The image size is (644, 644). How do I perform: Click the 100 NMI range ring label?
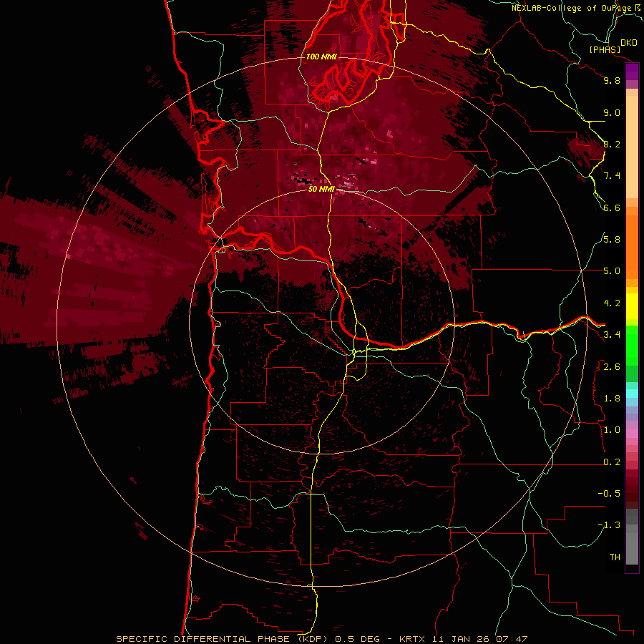tap(321, 57)
